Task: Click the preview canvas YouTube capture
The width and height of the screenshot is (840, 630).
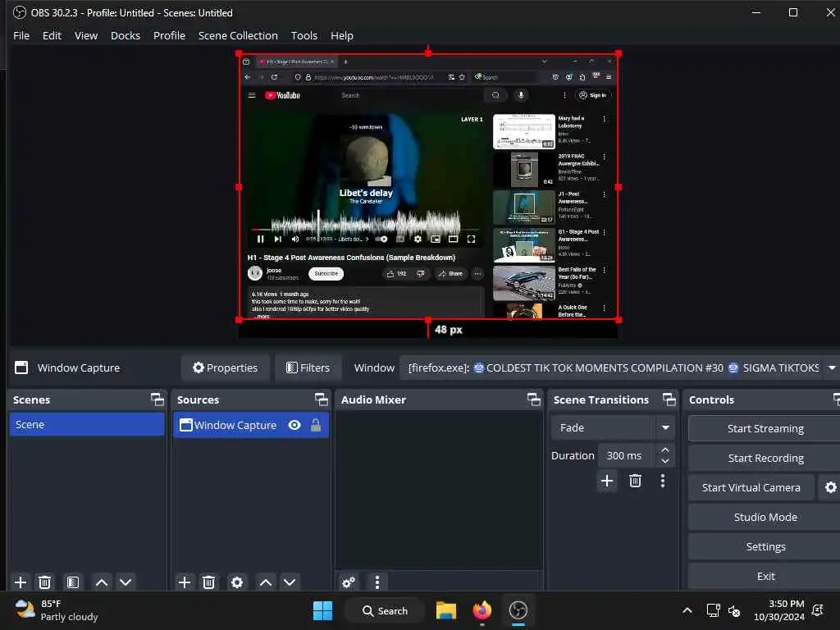Action: point(428,186)
